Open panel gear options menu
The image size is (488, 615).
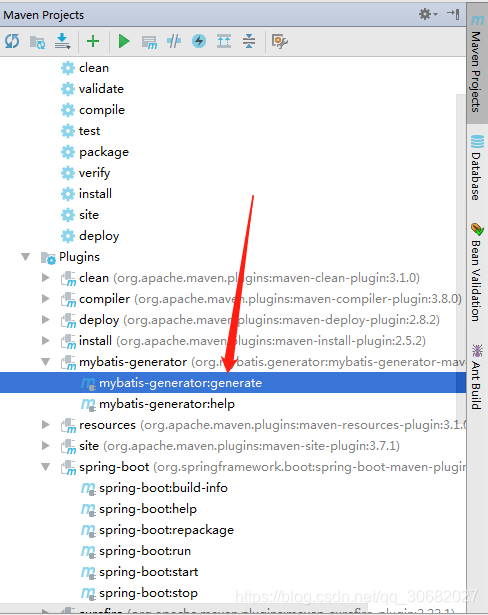(428, 15)
